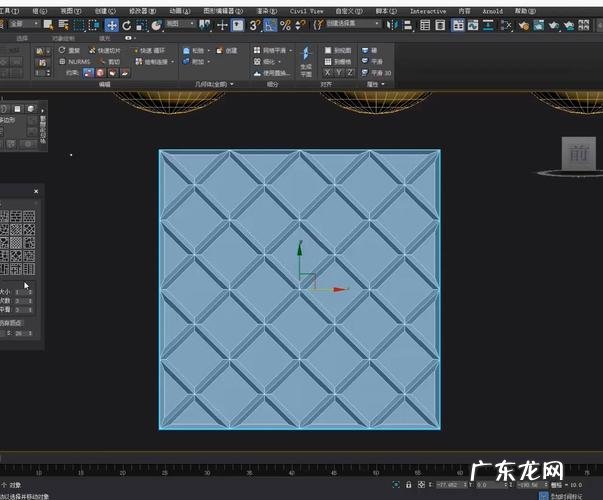Image resolution: width=603 pixels, height=500 pixels.
Task: Select the Select and Move tool
Action: point(112,24)
